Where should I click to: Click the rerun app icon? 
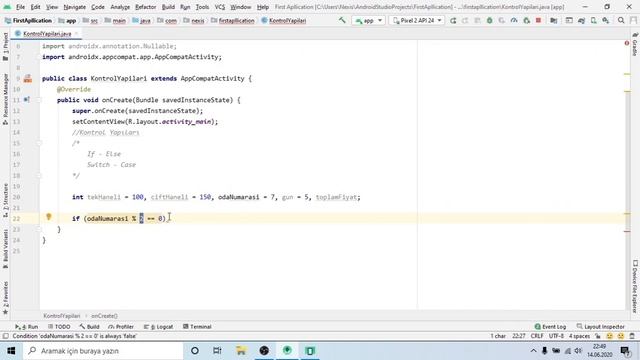click(453, 20)
